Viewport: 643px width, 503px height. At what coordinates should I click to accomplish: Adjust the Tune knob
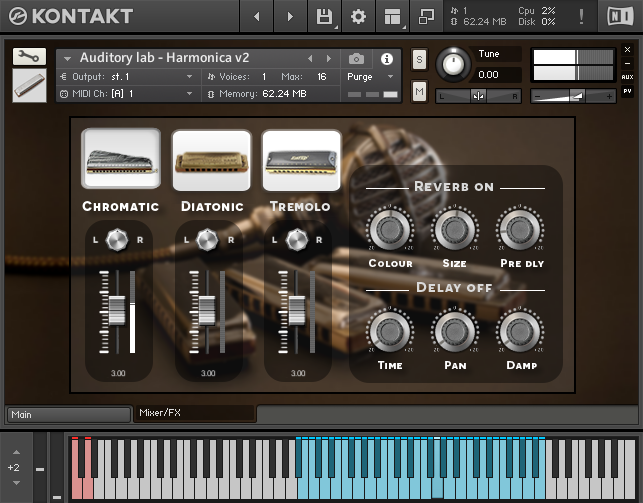(x=453, y=64)
